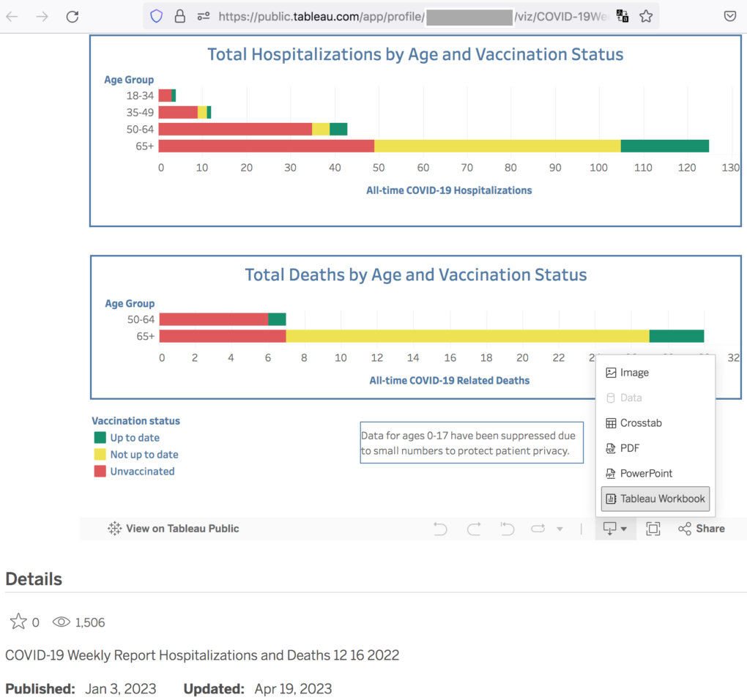This screenshot has width=747, height=700.
Task: Click the Share button
Action: pyautogui.click(x=701, y=529)
